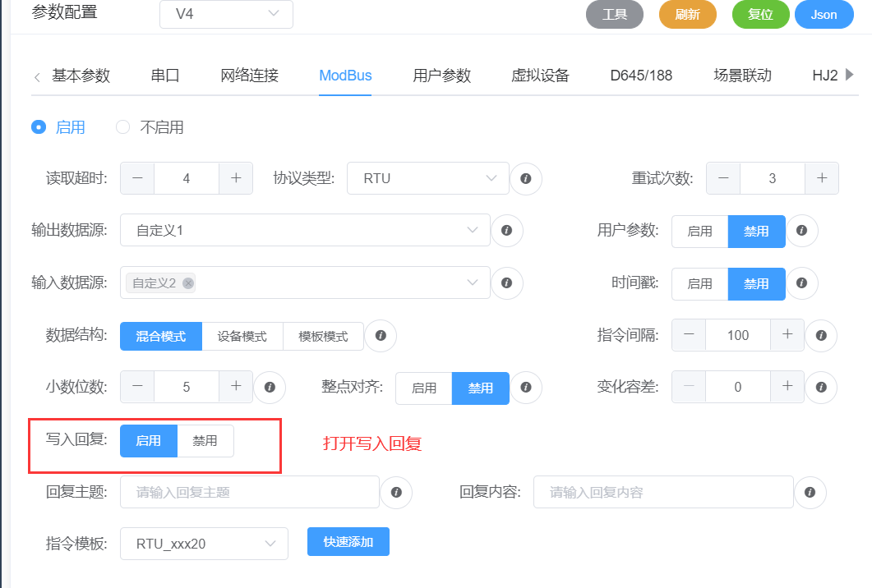This screenshot has height=588, width=872.
Task: Set 用户参数 to 禁用
Action: [x=756, y=231]
